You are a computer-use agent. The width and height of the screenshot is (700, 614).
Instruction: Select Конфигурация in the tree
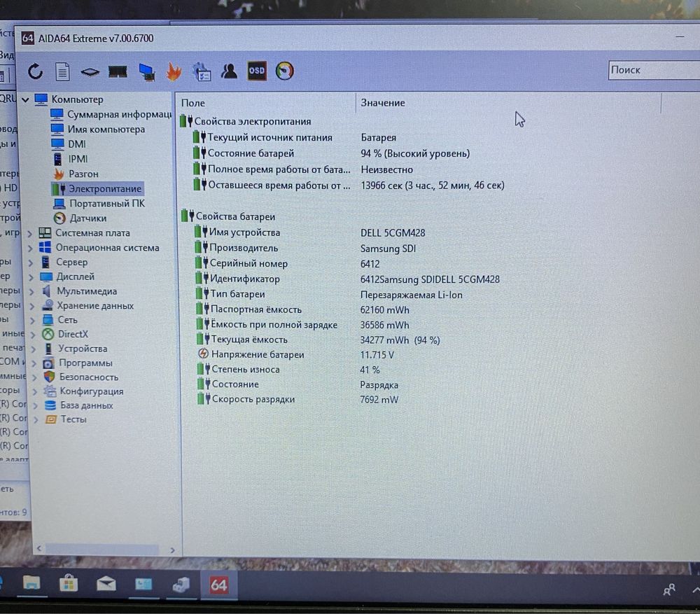92,391
